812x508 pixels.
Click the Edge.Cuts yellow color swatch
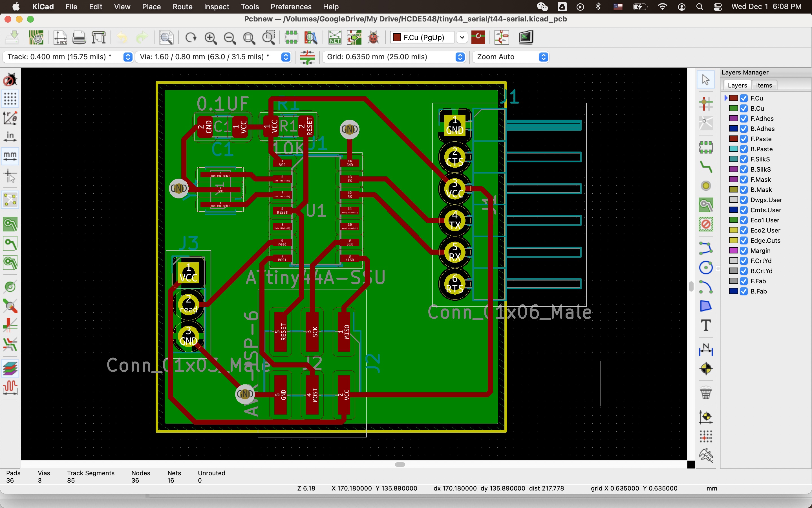[x=734, y=240]
